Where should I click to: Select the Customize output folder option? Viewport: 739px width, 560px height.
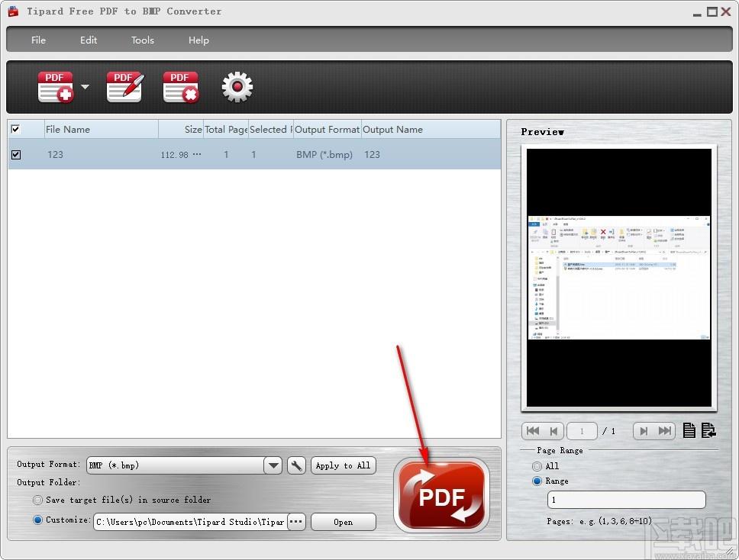[x=37, y=520]
